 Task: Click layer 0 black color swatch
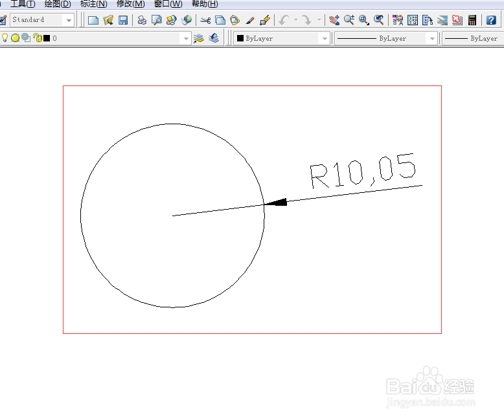click(47, 38)
